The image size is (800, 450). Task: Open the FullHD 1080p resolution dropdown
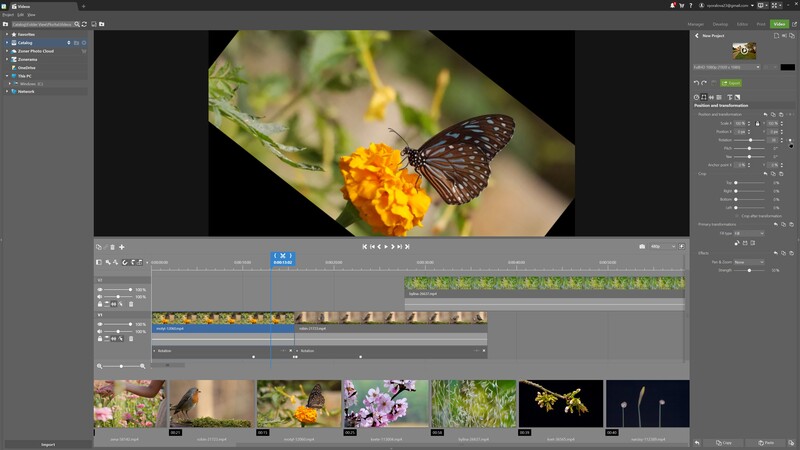click(x=727, y=67)
